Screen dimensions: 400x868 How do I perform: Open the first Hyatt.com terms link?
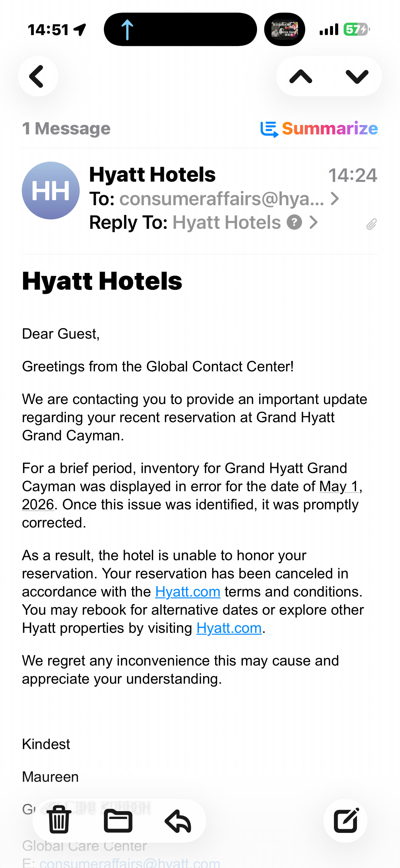[188, 592]
